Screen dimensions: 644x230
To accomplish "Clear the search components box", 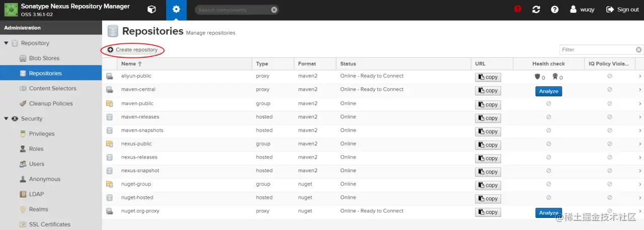I will tap(274, 10).
